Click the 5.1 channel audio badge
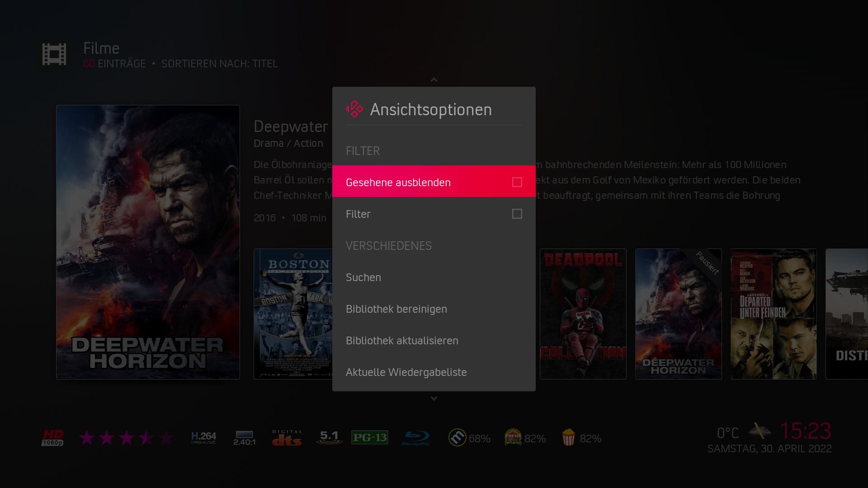868x488 pixels. 329,437
